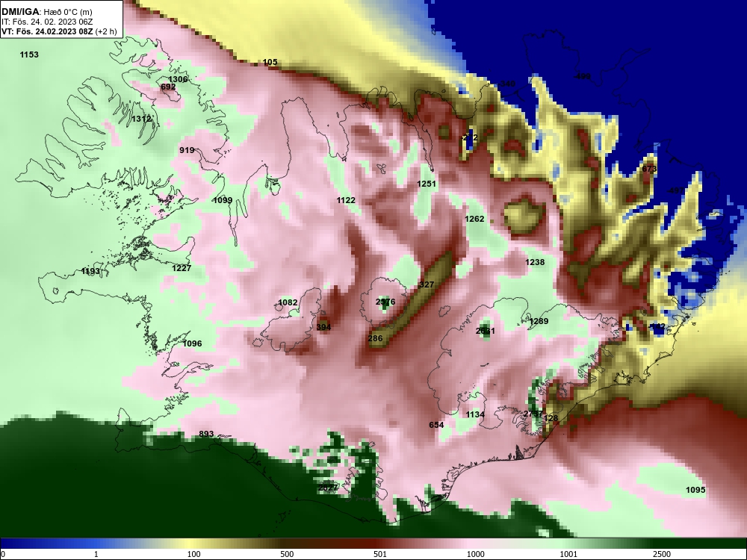Click the legend label 0
This screenshot has width=747, height=560.
click(2, 554)
